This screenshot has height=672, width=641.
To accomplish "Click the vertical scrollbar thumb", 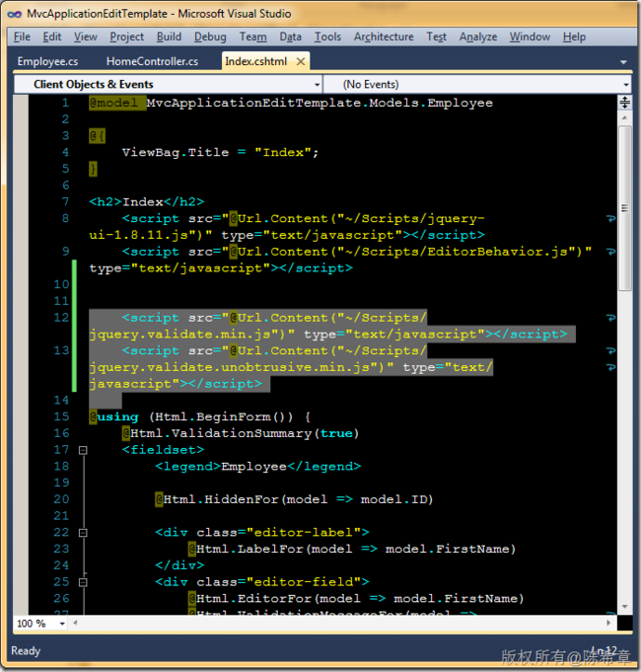I will click(625, 208).
